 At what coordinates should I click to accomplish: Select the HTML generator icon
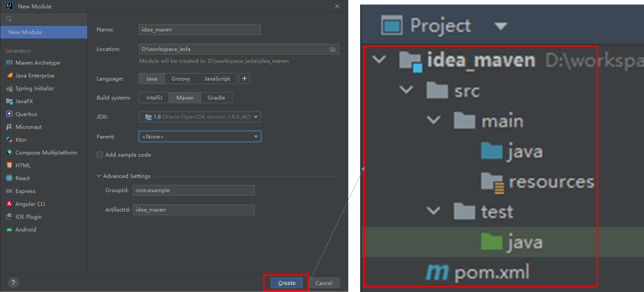9,165
